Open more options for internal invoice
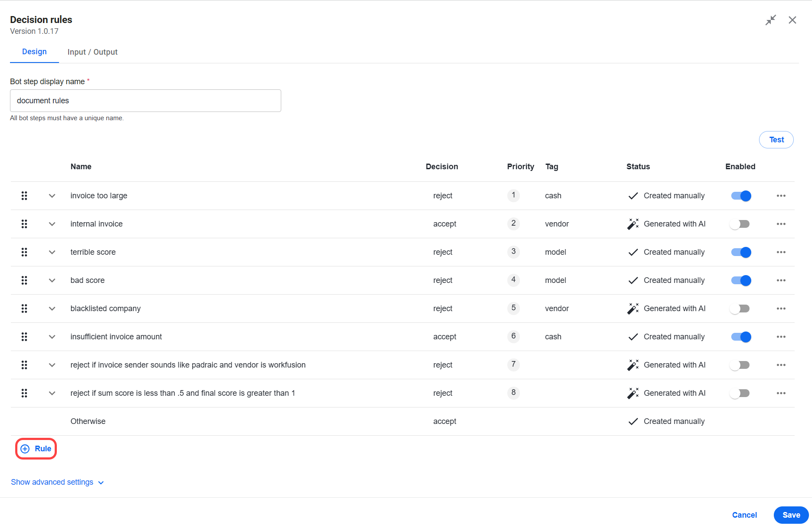 pos(781,224)
